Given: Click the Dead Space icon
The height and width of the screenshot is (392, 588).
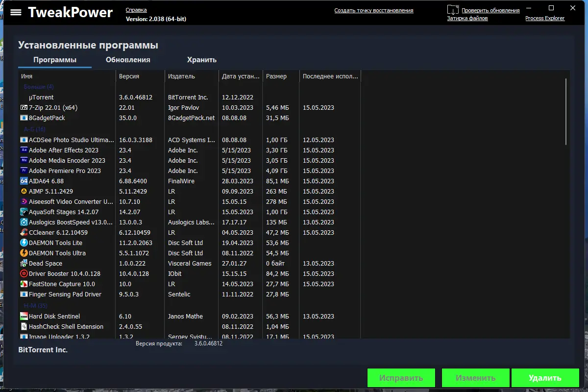Looking at the screenshot, I should [x=24, y=264].
